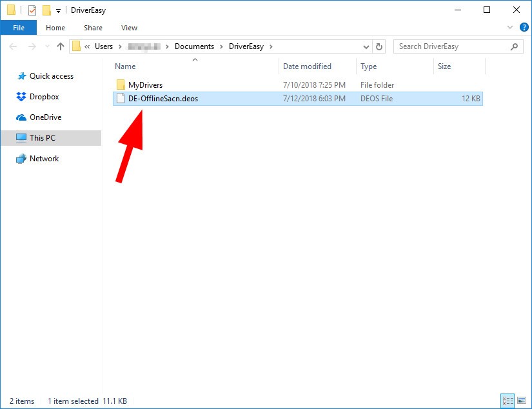Select the MyDrivers folder icon

click(x=121, y=85)
